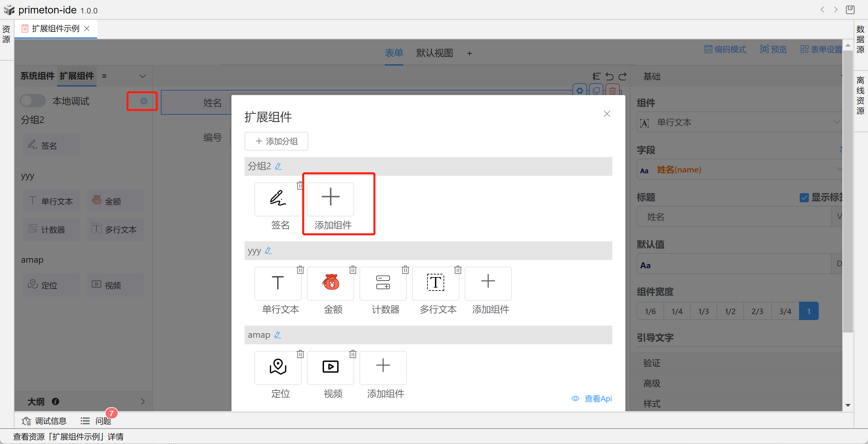The image size is (868, 444).
Task: Click 添加组件 plus in yyy group
Action: pos(488,283)
